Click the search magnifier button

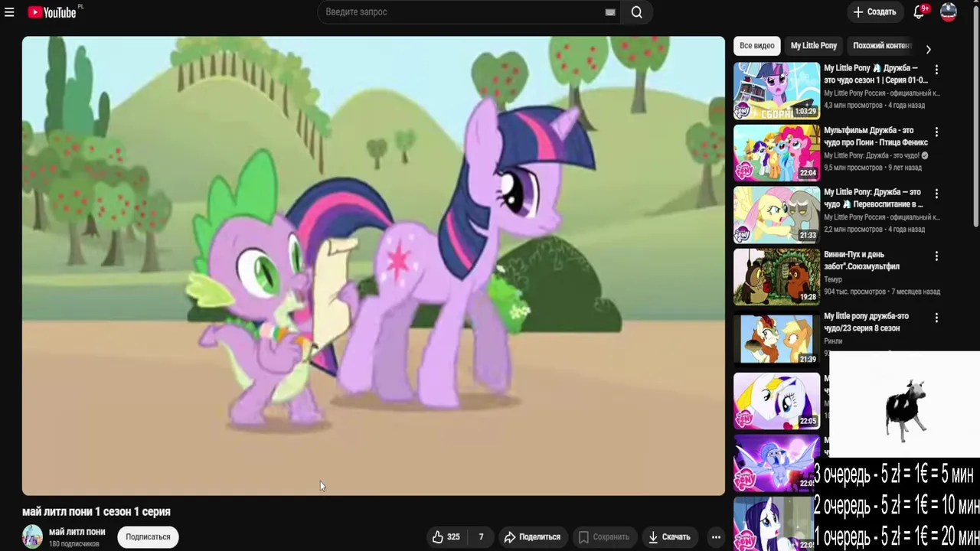tap(637, 12)
